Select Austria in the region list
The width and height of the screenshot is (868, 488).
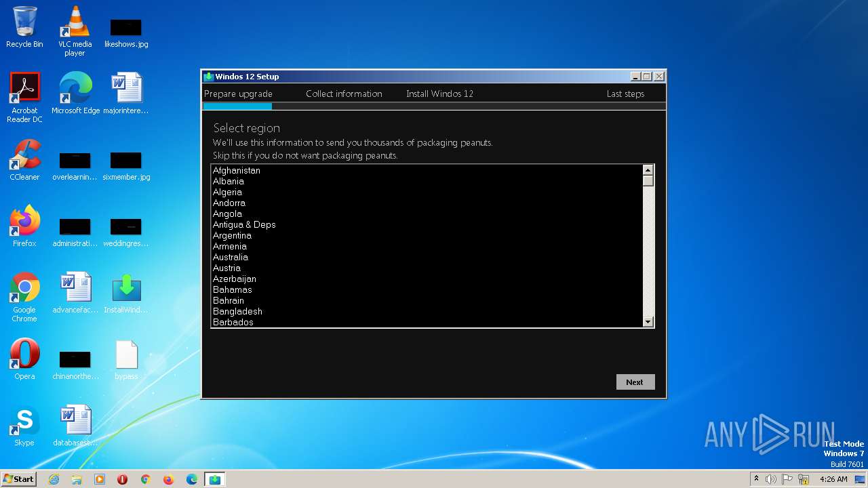(427, 268)
